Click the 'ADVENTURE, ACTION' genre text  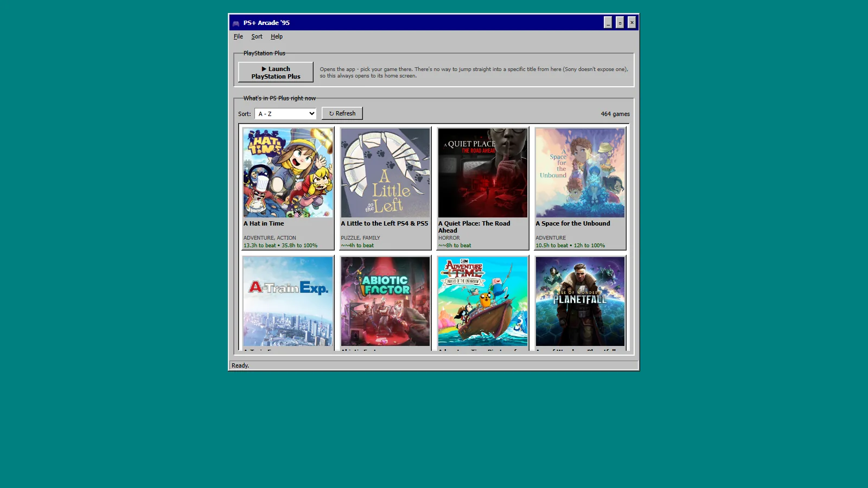270,238
